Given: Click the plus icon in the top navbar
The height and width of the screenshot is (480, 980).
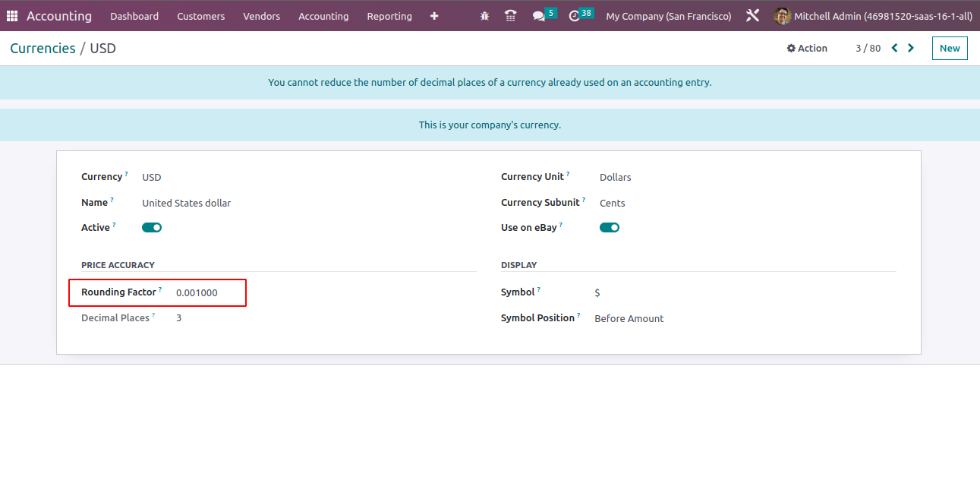Looking at the screenshot, I should click(x=434, y=16).
